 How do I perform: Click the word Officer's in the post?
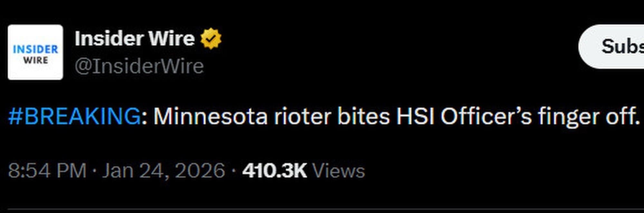[486, 116]
